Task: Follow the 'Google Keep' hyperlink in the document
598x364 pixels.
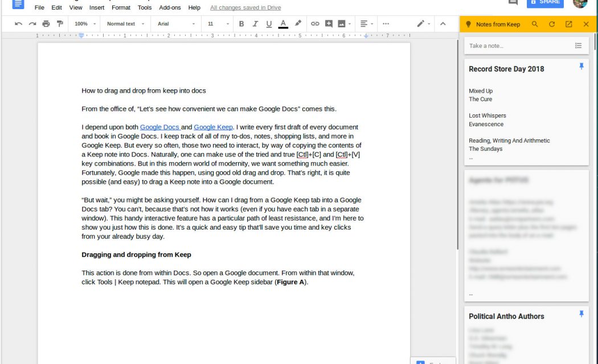Action: 213,127
